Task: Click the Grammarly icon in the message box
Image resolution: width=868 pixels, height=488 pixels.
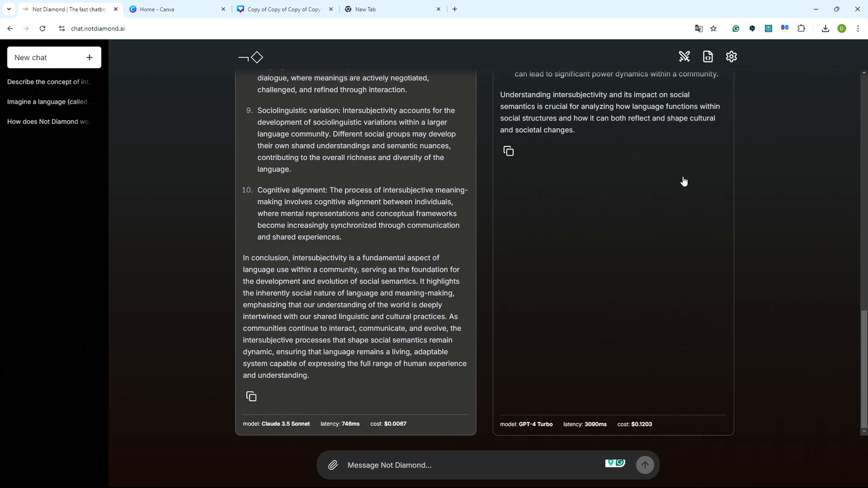Action: tap(615, 463)
